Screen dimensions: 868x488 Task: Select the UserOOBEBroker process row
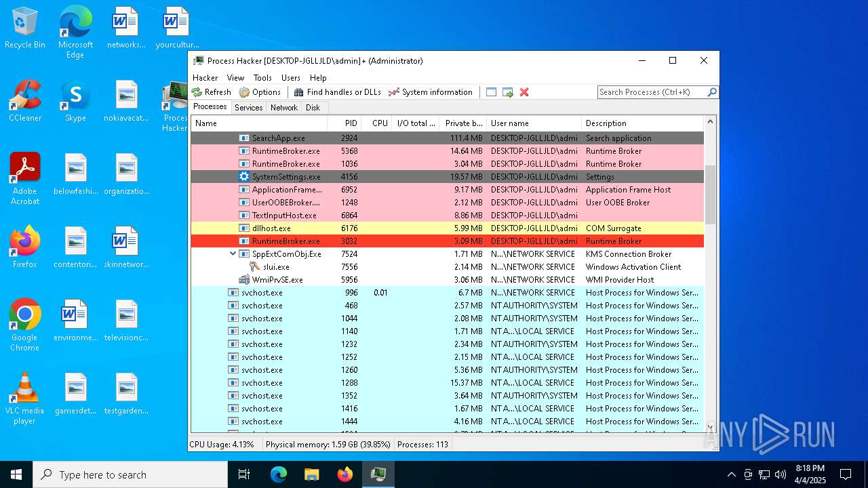(x=448, y=203)
